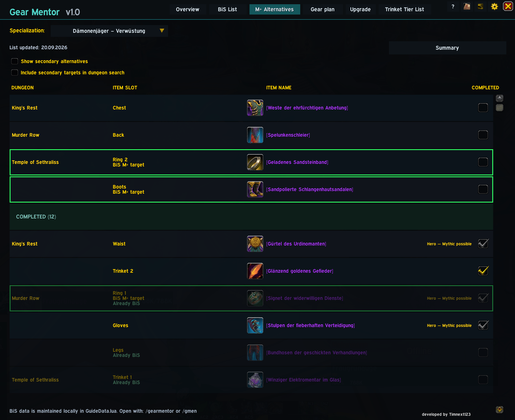Click the Glänzend goldenes Gefieder trinket icon

(255, 271)
